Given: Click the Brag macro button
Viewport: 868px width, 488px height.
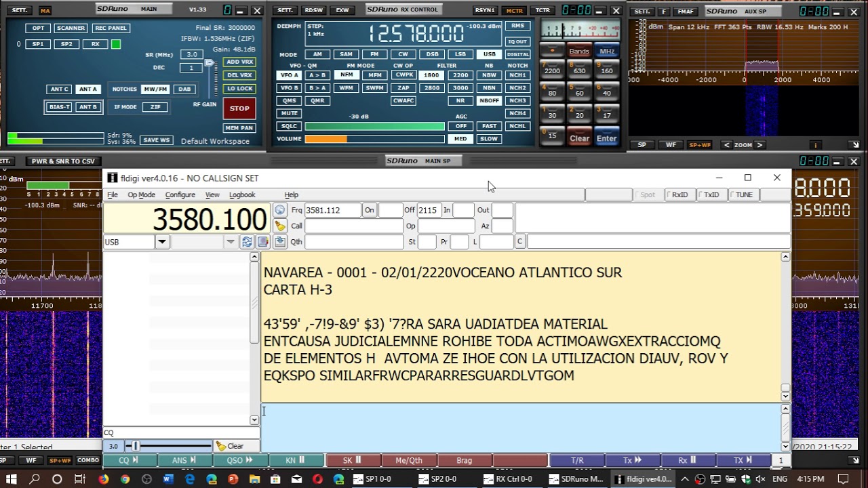Looking at the screenshot, I should point(465,460).
